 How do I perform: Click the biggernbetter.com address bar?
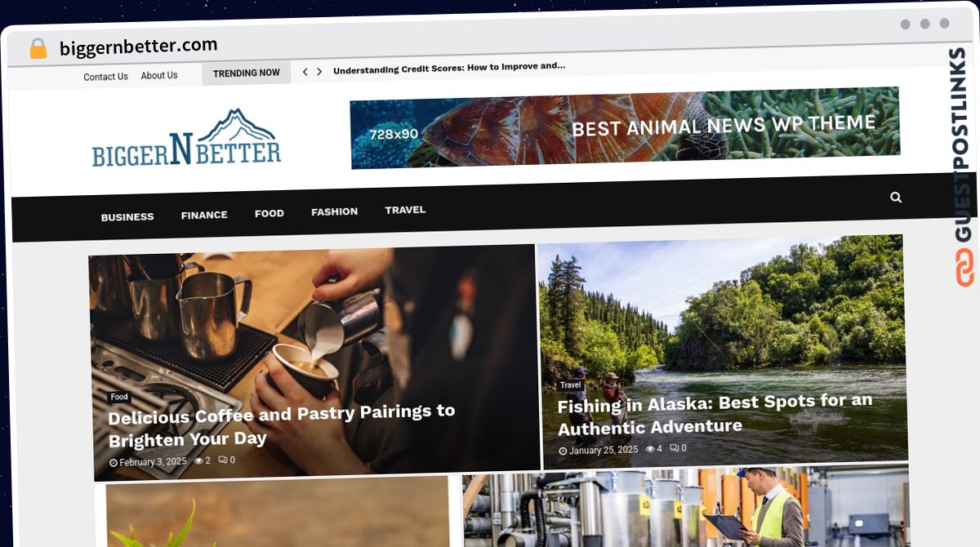tap(139, 47)
